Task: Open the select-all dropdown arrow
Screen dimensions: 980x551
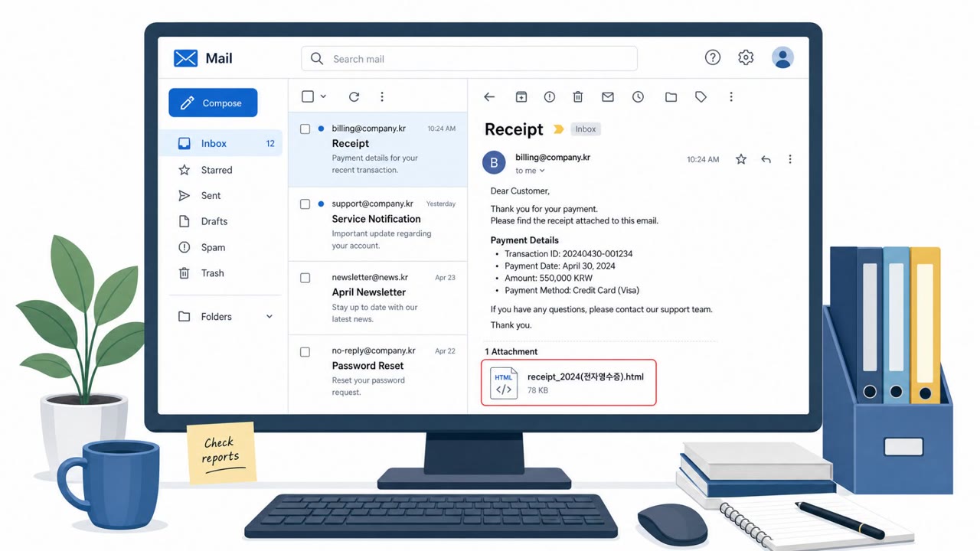Action: (x=323, y=96)
